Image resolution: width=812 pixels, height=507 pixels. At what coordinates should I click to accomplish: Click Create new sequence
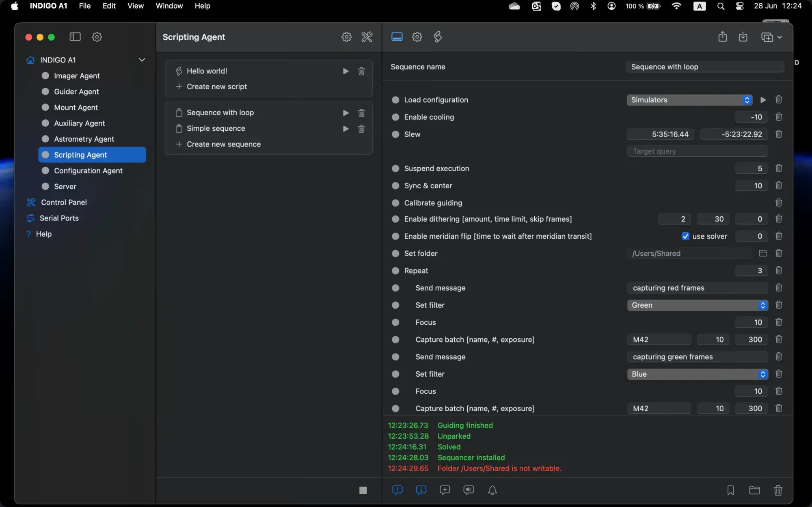[223, 144]
